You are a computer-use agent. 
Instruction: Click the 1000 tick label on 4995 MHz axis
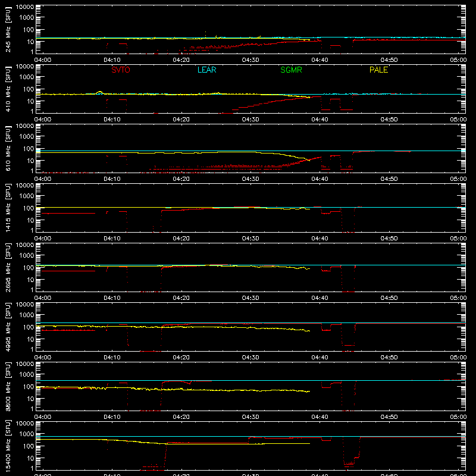tap(27, 315)
